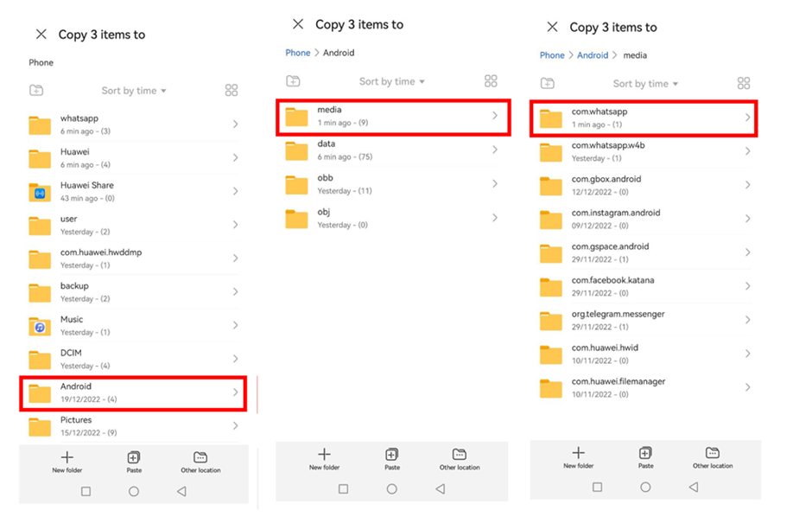This screenshot has height=523, width=812.
Task: Open the data folder
Action: coord(392,150)
